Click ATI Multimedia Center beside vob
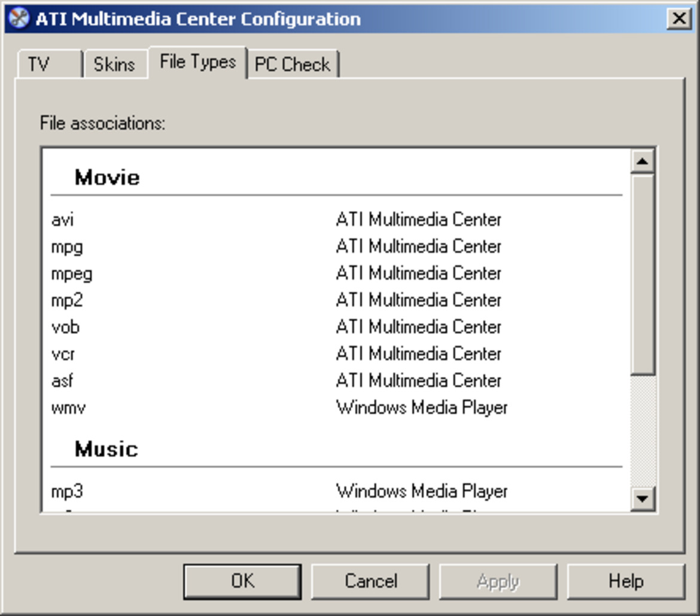 coord(419,327)
